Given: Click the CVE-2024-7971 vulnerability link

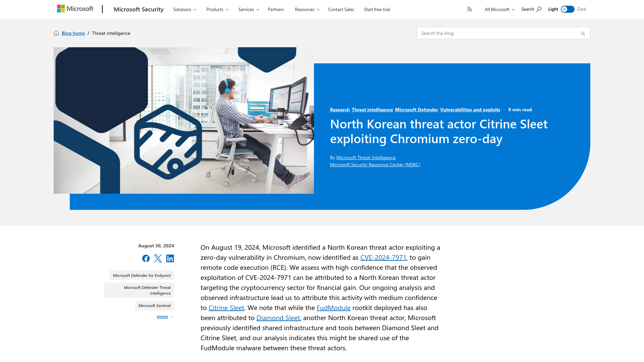Looking at the screenshot, I should [x=383, y=257].
